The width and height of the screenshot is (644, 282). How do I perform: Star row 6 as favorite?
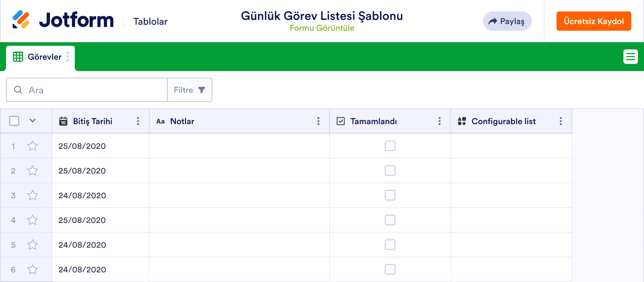(33, 270)
